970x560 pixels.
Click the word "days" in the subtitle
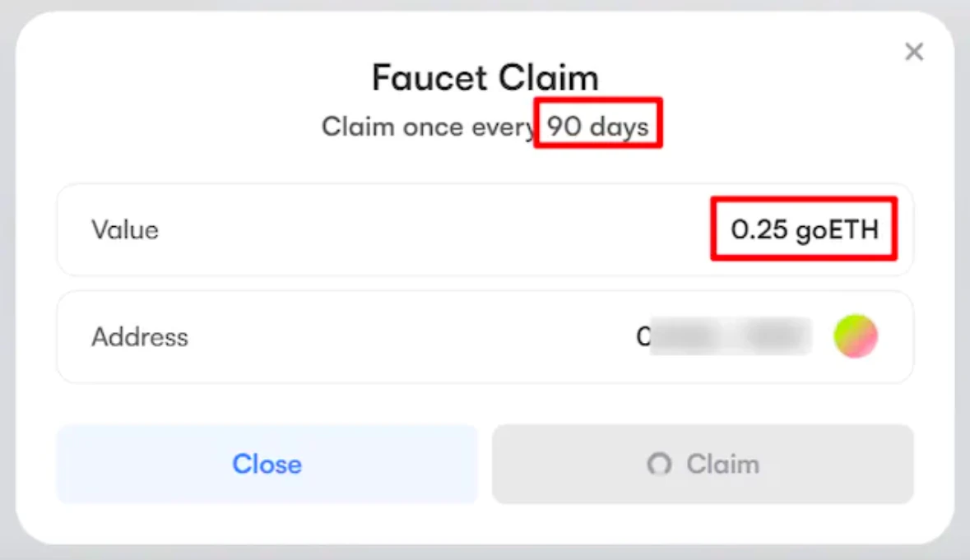coord(619,127)
